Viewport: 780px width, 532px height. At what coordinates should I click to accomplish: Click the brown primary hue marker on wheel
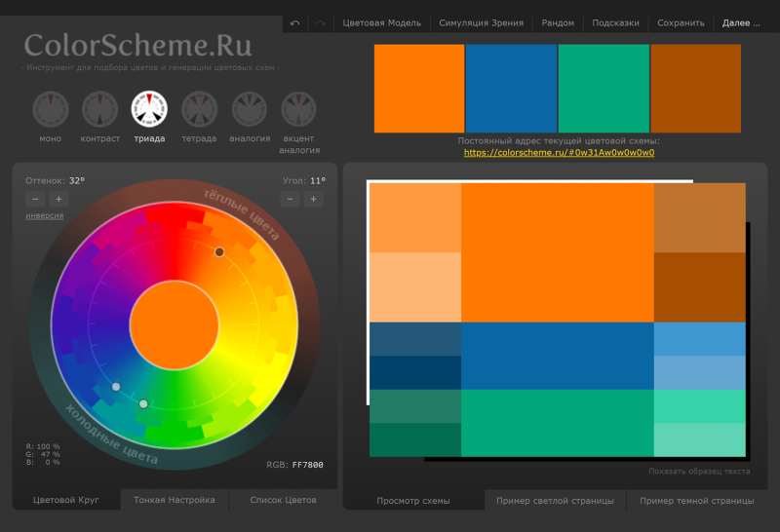(x=219, y=252)
